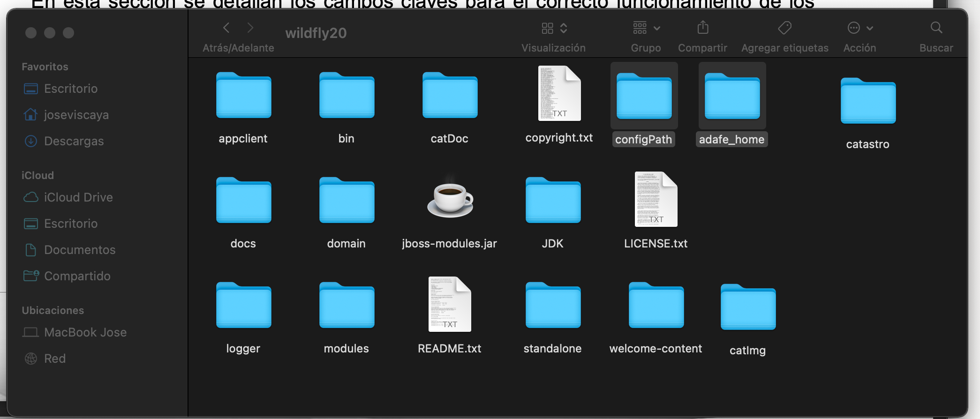Click the catImg name label
This screenshot has height=419, width=980.
747,351
